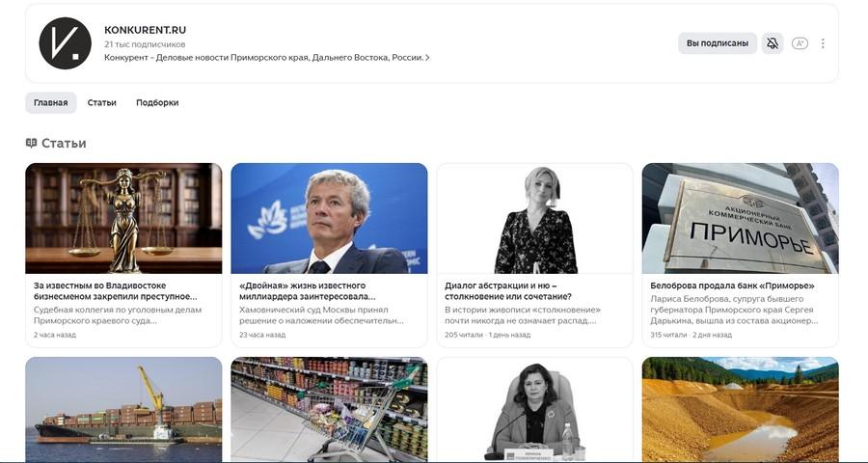Viewport: 868px width, 463px height.
Task: Click the '205 читали · 1 день назад' stats
Action: coord(487,335)
